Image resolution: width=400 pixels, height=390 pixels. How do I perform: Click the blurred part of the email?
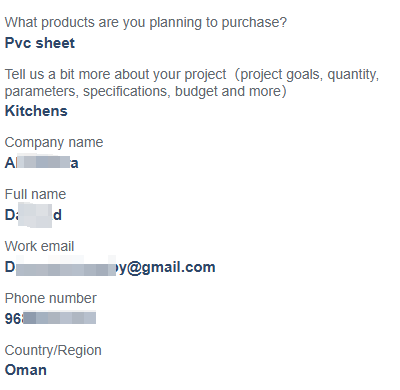pyautogui.click(x=66, y=267)
